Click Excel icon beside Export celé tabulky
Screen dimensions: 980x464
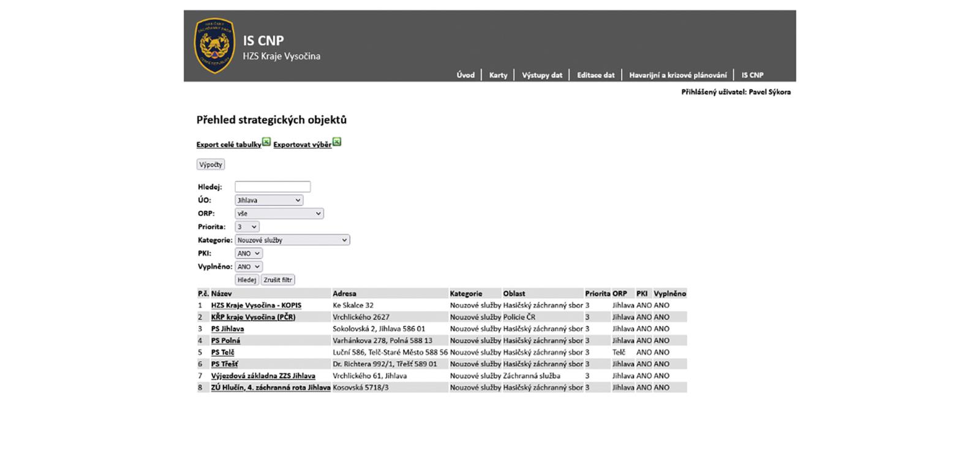click(x=266, y=142)
